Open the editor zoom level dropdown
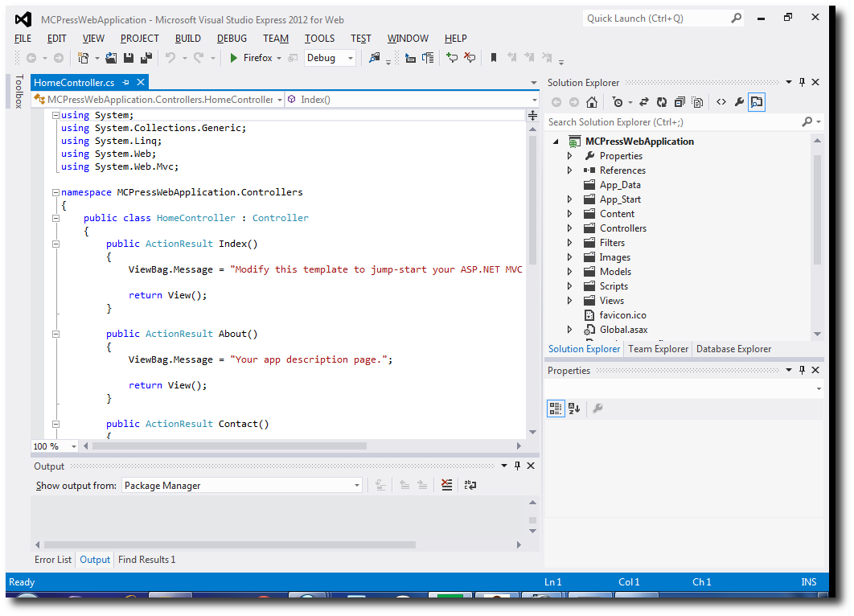854x616 pixels. coord(55,446)
